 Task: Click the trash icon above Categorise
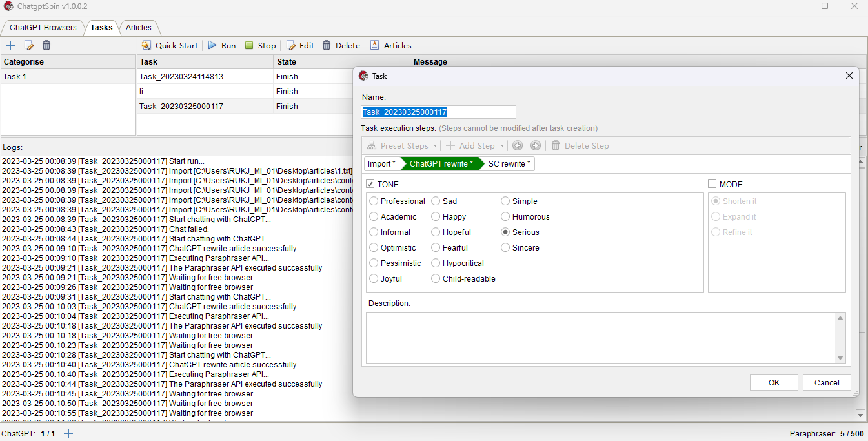pos(46,45)
